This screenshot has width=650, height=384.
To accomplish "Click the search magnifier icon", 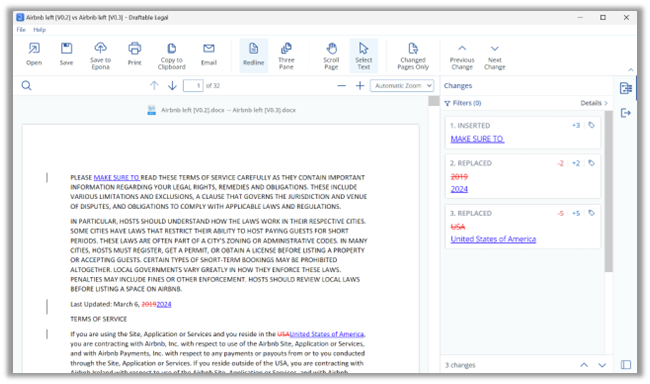I will click(x=27, y=86).
